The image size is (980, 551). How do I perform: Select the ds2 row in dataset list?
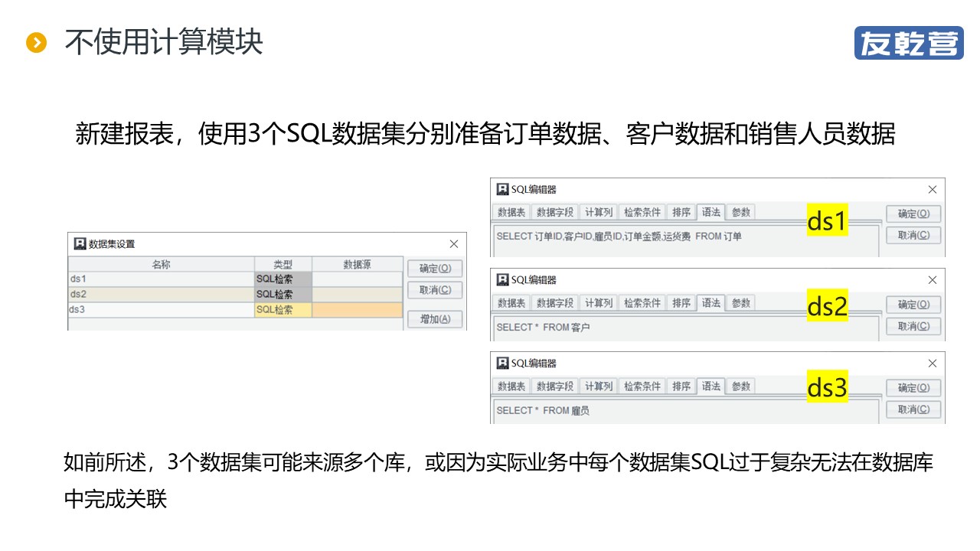coord(161,295)
